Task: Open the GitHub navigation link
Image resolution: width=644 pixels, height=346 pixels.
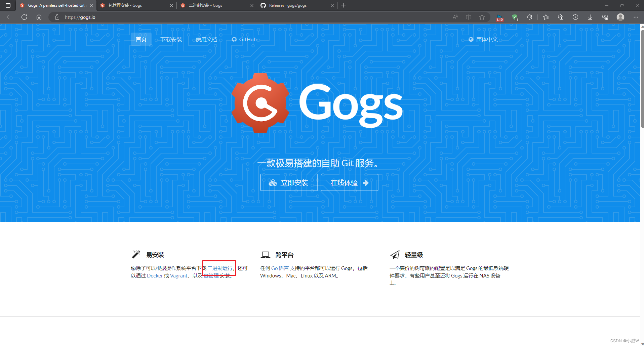Action: [244, 39]
